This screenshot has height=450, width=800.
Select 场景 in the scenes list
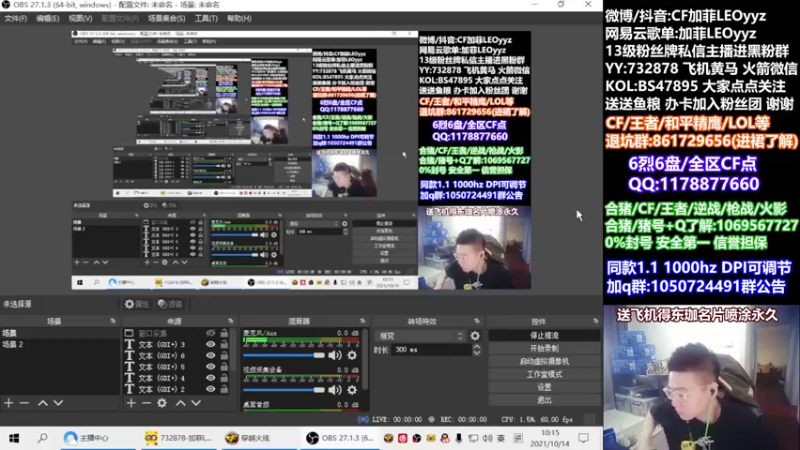tap(60, 333)
